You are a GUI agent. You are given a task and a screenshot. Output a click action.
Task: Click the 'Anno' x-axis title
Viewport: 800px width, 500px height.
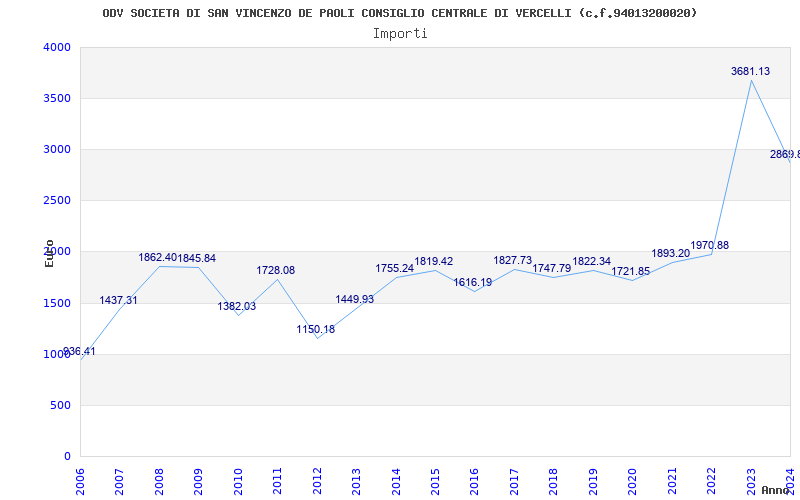point(776,490)
